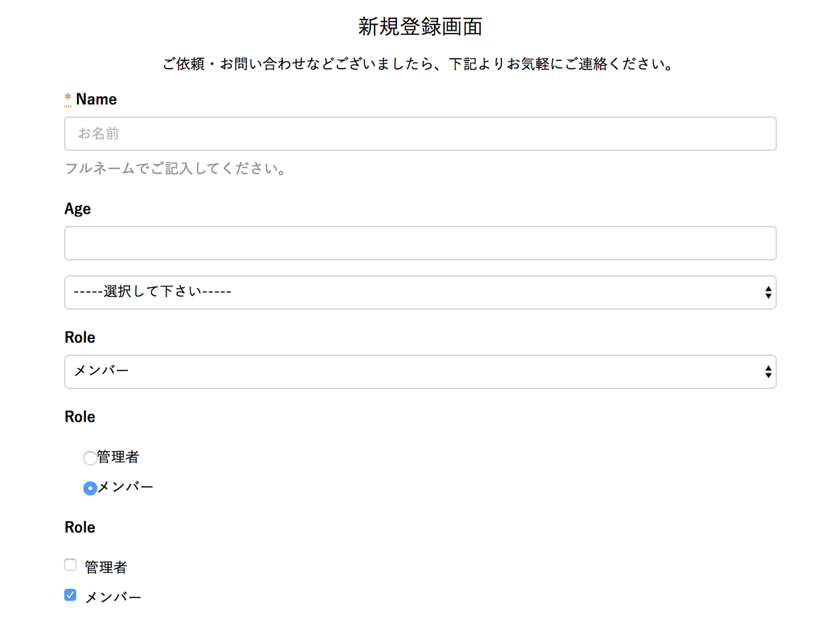Screen dimensions: 840x620
Task: Click the first Role section label
Action: click(79, 337)
